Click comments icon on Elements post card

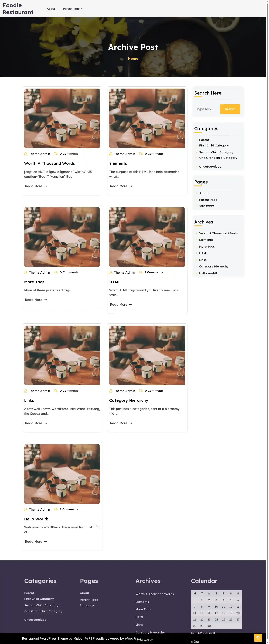point(141,153)
